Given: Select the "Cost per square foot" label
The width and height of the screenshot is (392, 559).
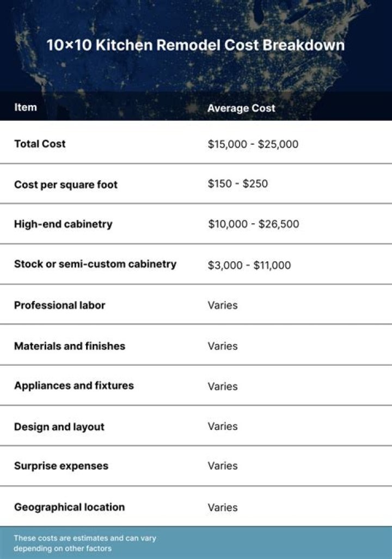Looking at the screenshot, I should (x=66, y=185).
